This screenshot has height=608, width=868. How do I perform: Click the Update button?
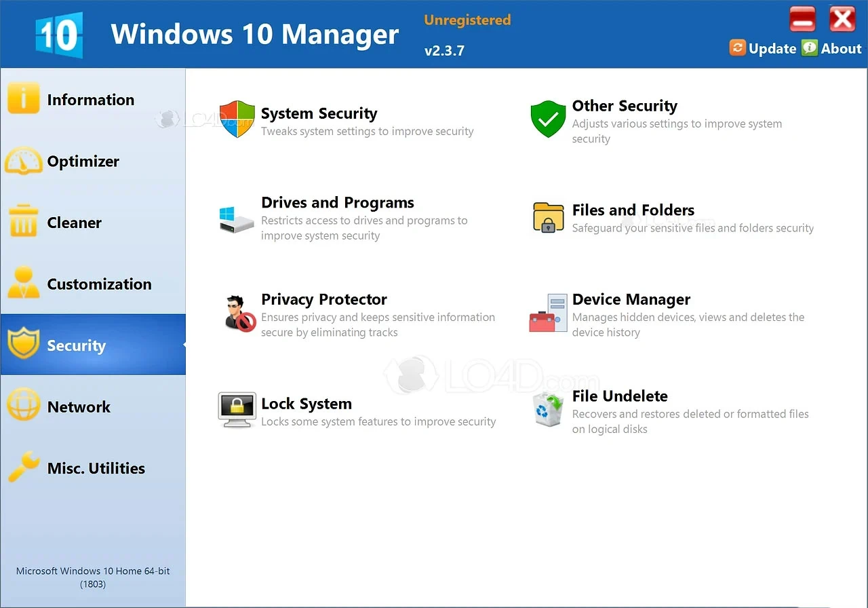point(763,48)
